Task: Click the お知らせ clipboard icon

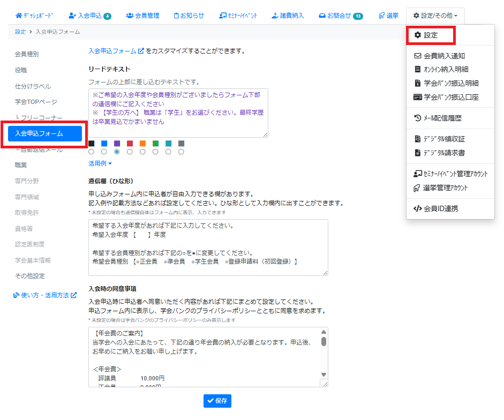Action: [x=177, y=16]
